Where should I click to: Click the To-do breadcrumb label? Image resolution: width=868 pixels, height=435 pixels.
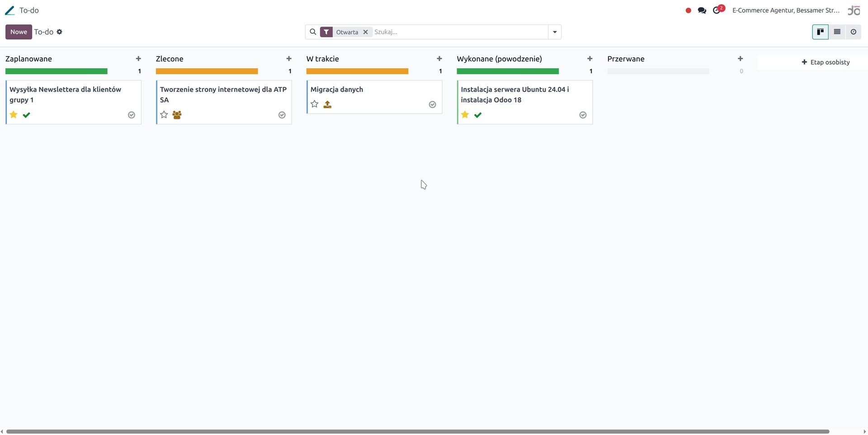44,32
